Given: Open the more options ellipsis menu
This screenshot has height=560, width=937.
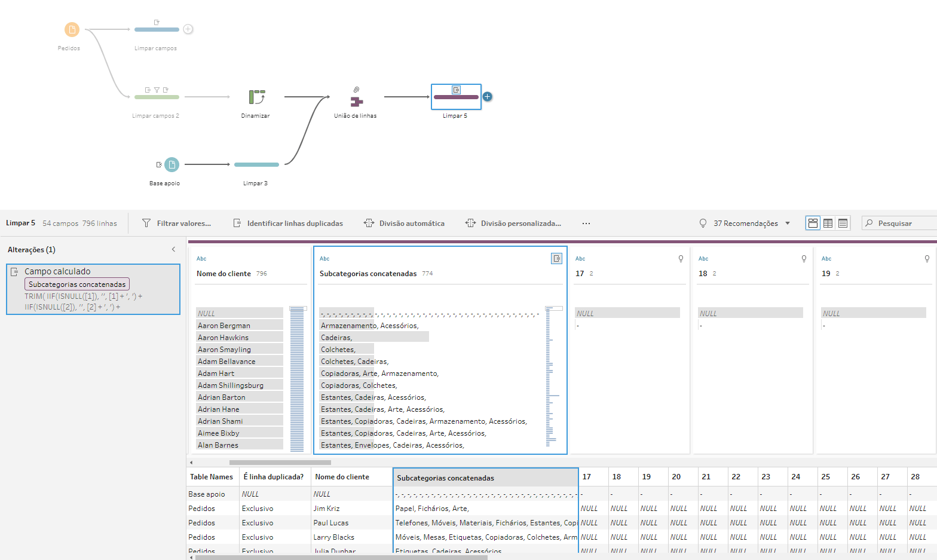Looking at the screenshot, I should pyautogui.click(x=586, y=224).
